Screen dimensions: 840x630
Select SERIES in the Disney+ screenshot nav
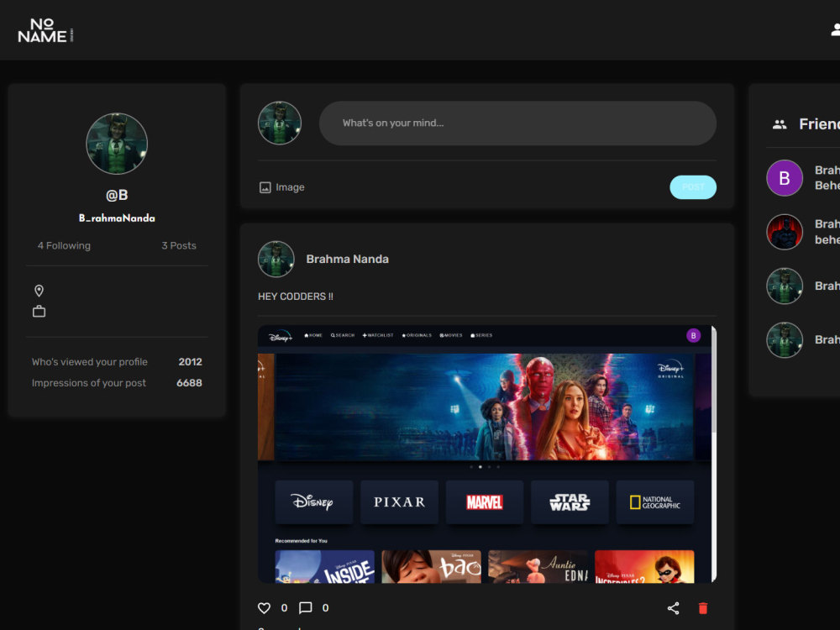481,335
